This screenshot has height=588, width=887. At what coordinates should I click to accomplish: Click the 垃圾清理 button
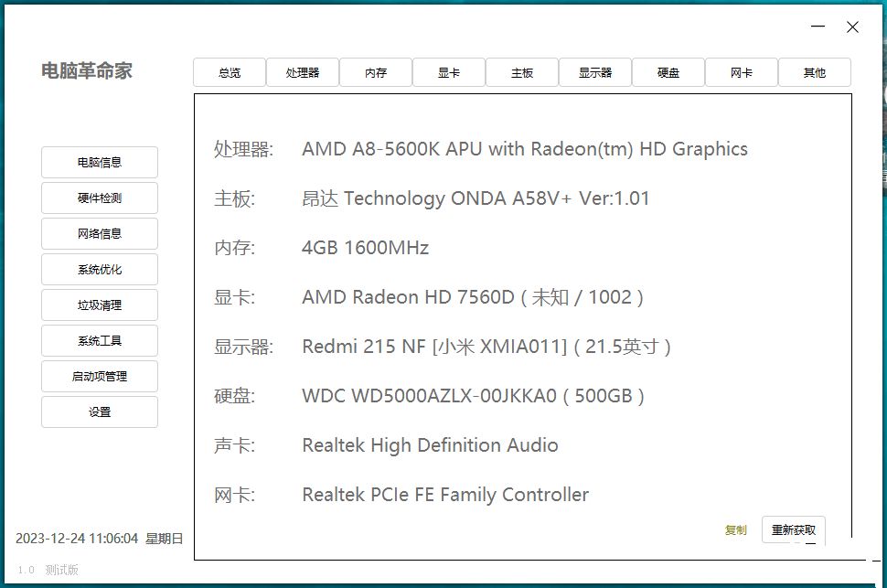point(100,305)
